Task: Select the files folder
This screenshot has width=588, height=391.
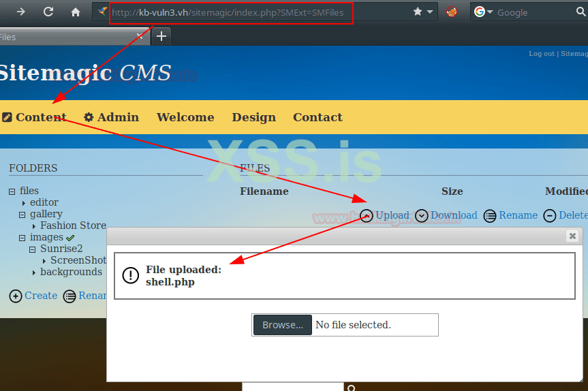Action: [29, 191]
